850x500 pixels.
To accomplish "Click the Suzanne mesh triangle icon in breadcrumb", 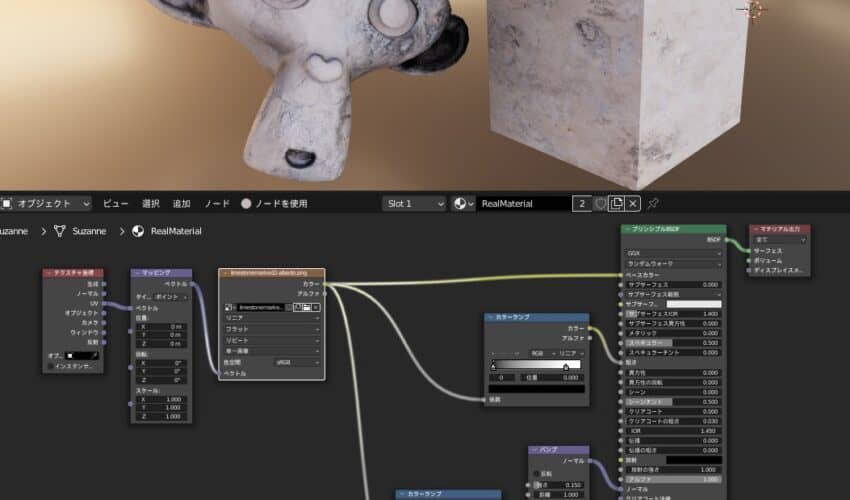I will 60,232.
